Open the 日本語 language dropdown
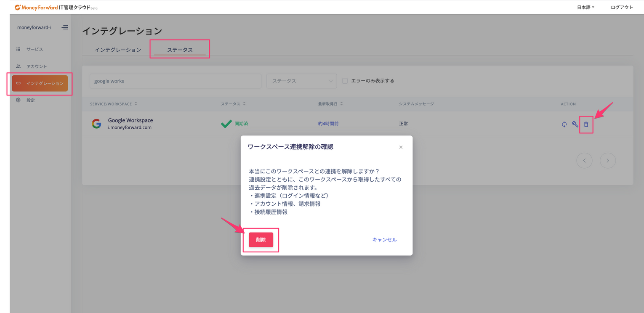644x313 pixels. point(585,7)
